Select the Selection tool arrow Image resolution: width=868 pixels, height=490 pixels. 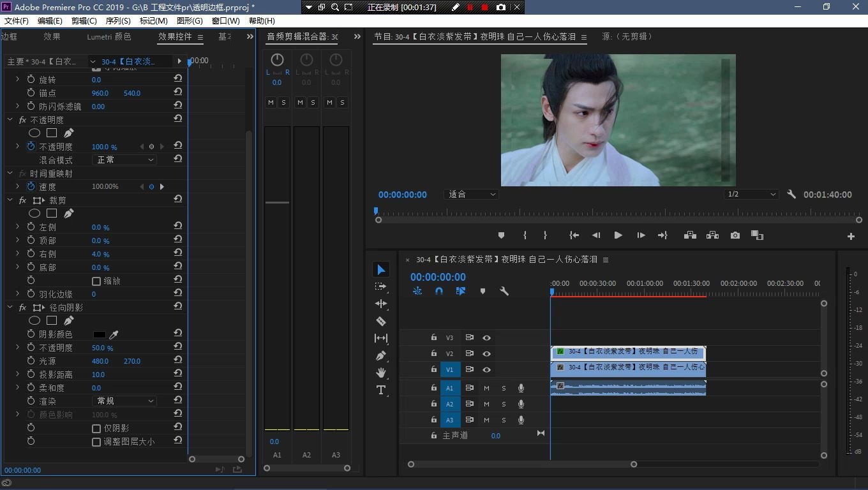tap(381, 270)
